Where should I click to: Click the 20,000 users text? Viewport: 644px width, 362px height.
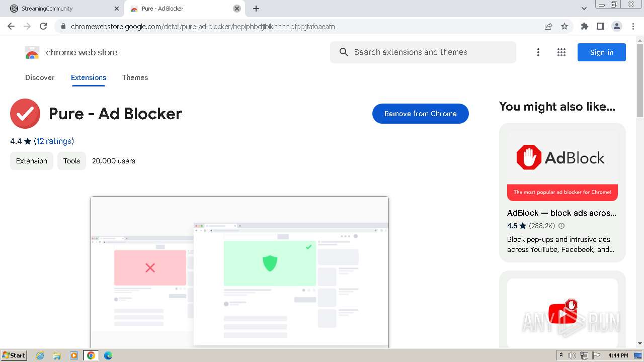point(114,161)
